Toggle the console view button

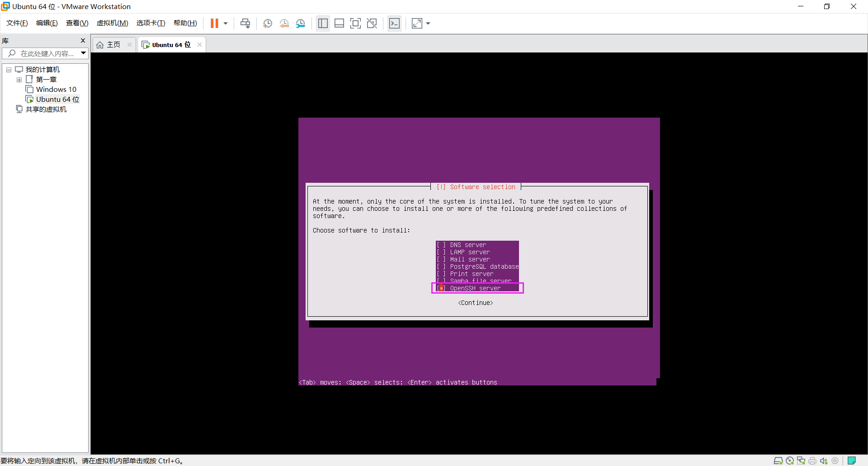[395, 24]
